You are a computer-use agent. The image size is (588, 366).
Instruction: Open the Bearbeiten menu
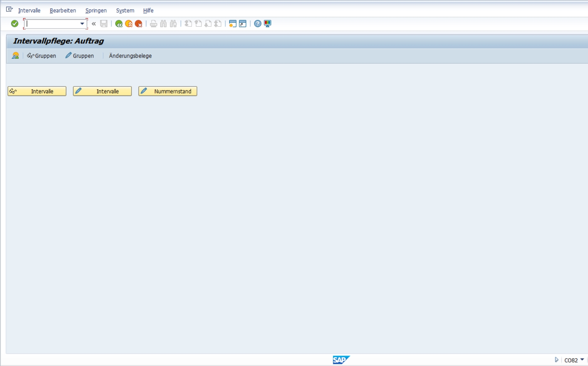tap(63, 11)
